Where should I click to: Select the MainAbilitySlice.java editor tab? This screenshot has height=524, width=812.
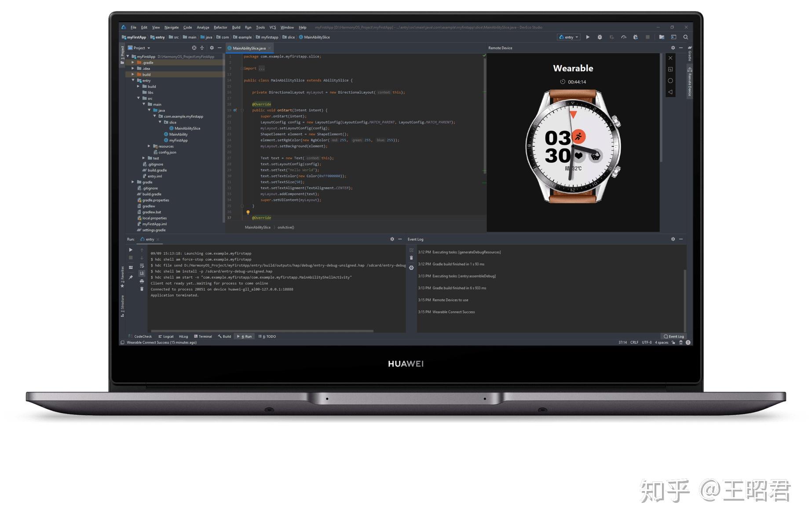click(249, 48)
